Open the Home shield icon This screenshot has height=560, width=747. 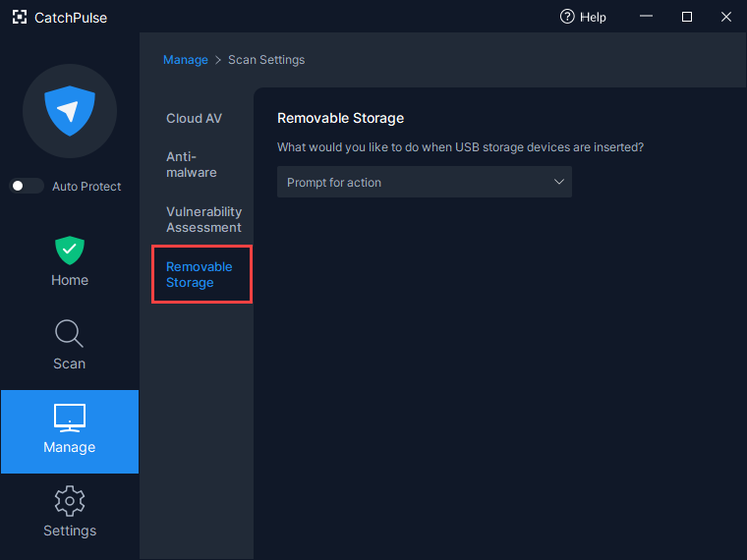69,250
